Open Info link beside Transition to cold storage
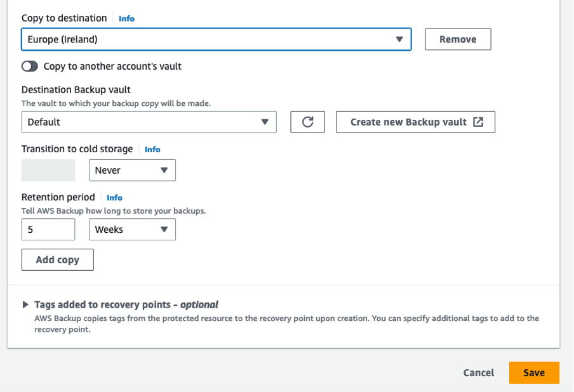The image size is (574, 392). point(152,150)
